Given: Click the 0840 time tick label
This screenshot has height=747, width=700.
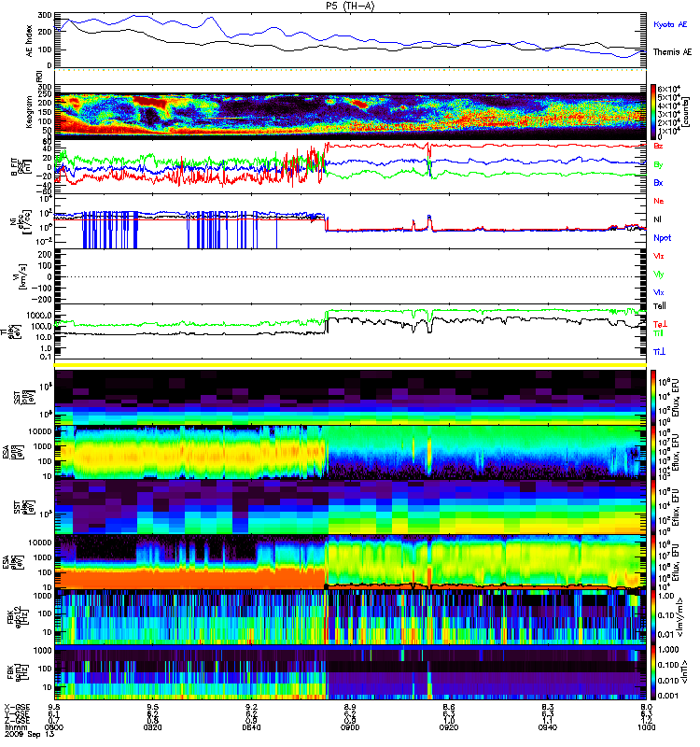Looking at the screenshot, I should pos(251,727).
